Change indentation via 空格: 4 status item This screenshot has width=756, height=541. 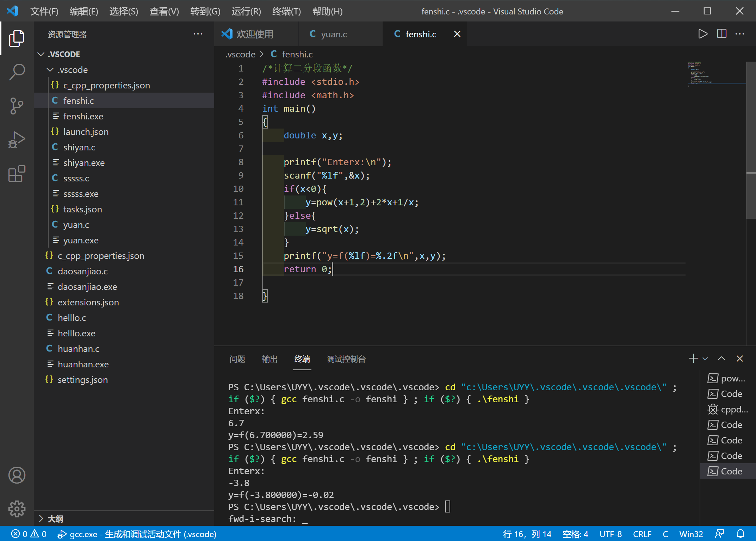(x=575, y=534)
